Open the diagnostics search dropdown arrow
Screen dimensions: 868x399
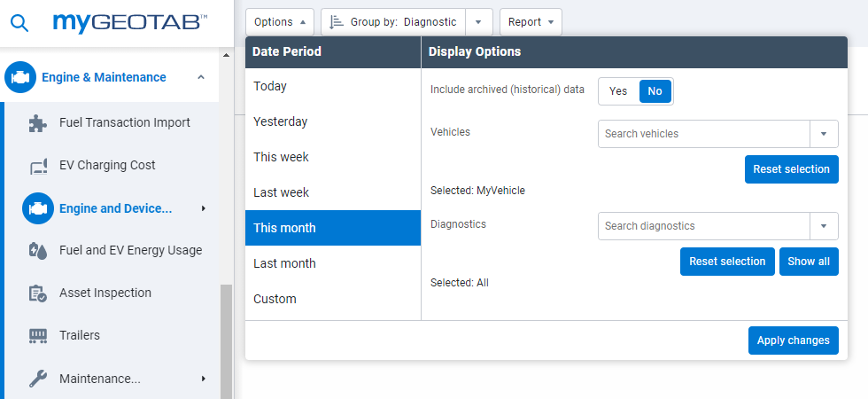tap(824, 226)
